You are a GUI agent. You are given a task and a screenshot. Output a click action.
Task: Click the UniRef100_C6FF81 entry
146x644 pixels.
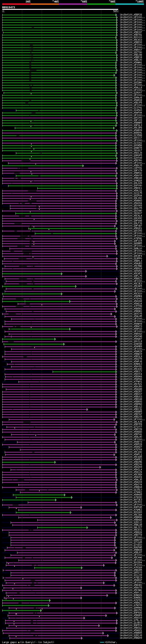[x=131, y=168]
